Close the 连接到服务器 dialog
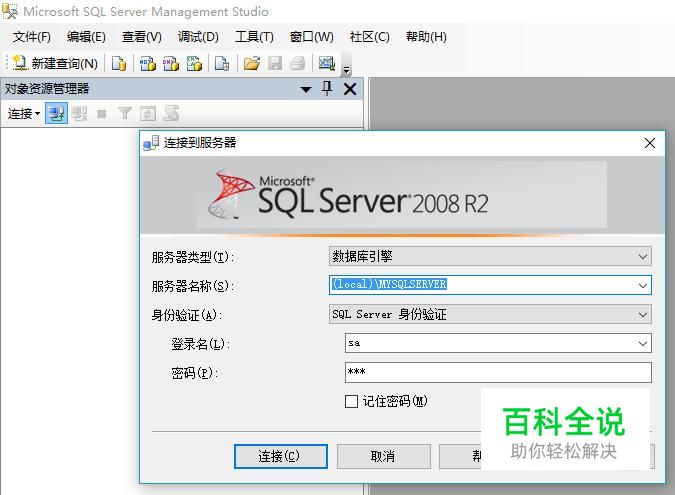The width and height of the screenshot is (675, 495). tap(650, 143)
